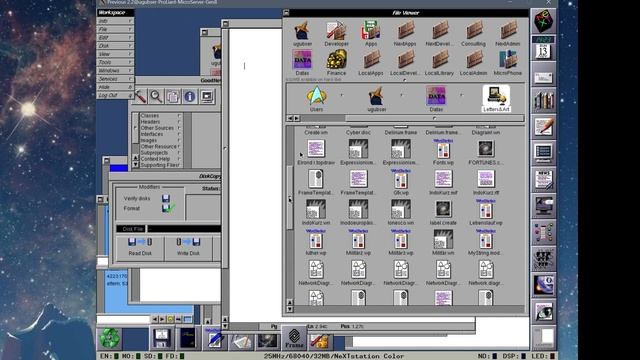Open the Edit menu in Workspace
The width and height of the screenshot is (640, 360).
click(x=115, y=38)
